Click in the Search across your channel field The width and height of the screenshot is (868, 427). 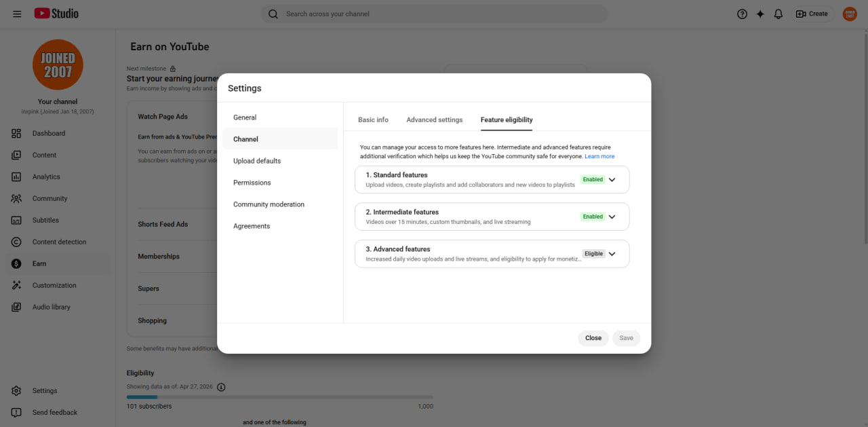(434, 14)
